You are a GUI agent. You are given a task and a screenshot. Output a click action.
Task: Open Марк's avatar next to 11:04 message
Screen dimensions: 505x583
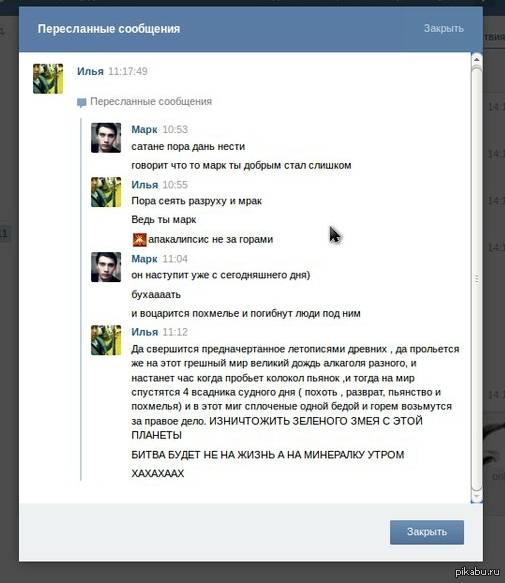coord(106,267)
